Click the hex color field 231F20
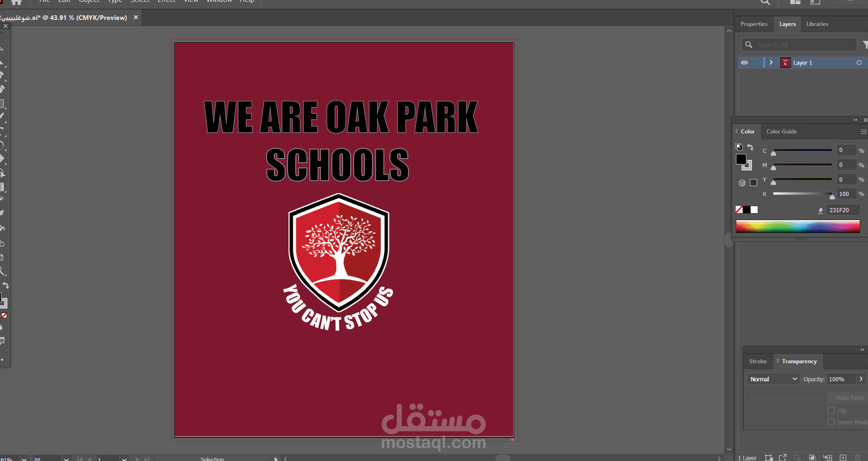This screenshot has width=868, height=461. 843,210
